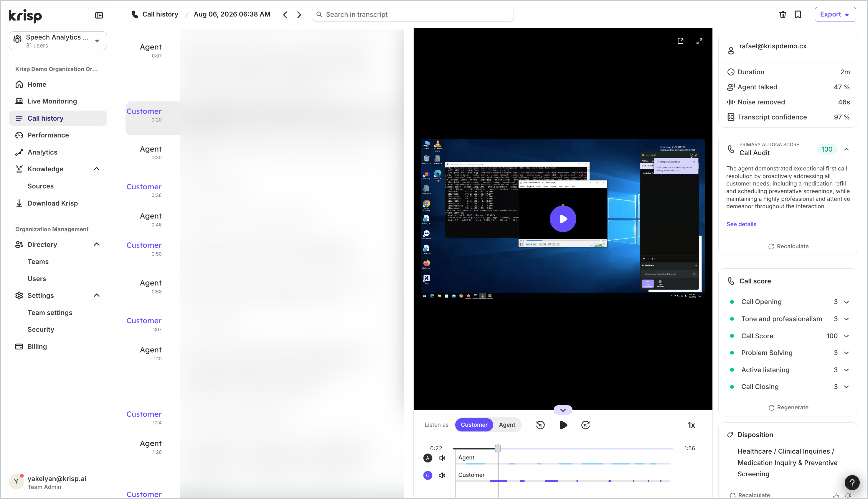Expand Active listening score
Viewport: 868px width, 499px height.
click(846, 370)
